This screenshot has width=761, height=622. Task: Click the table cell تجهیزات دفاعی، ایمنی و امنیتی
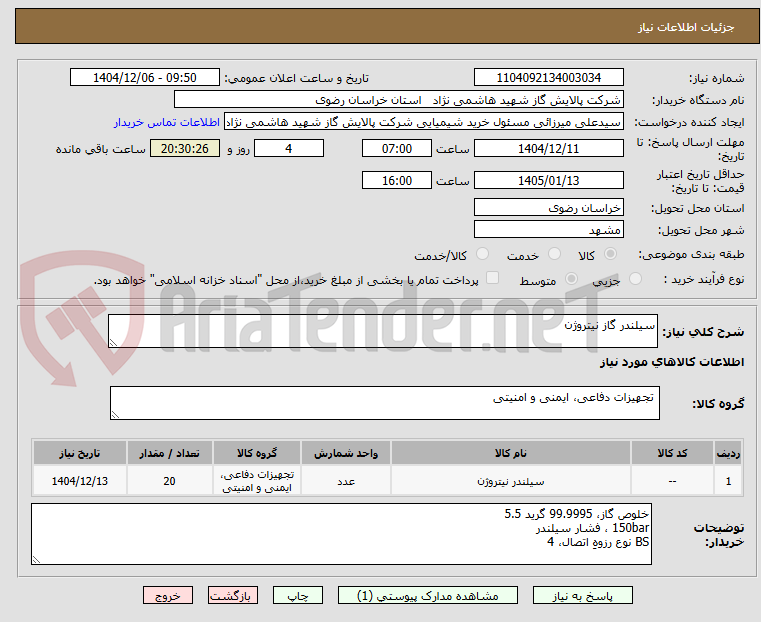(257, 481)
